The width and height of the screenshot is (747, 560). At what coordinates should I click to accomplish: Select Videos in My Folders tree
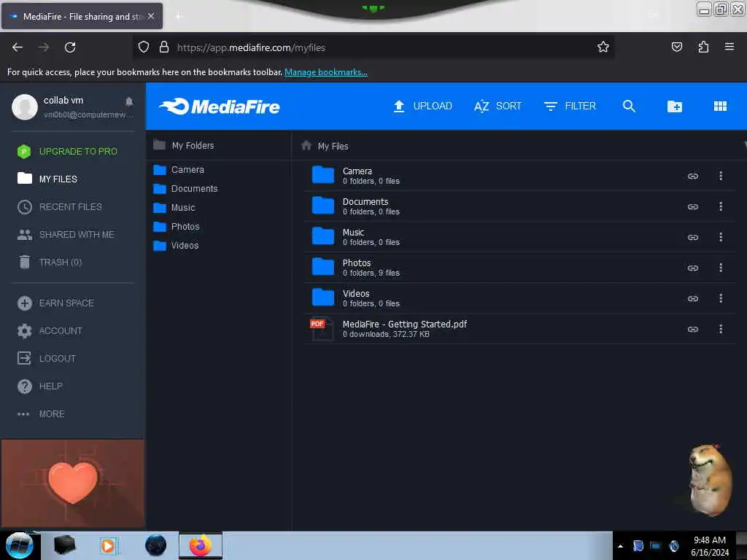click(x=176, y=246)
